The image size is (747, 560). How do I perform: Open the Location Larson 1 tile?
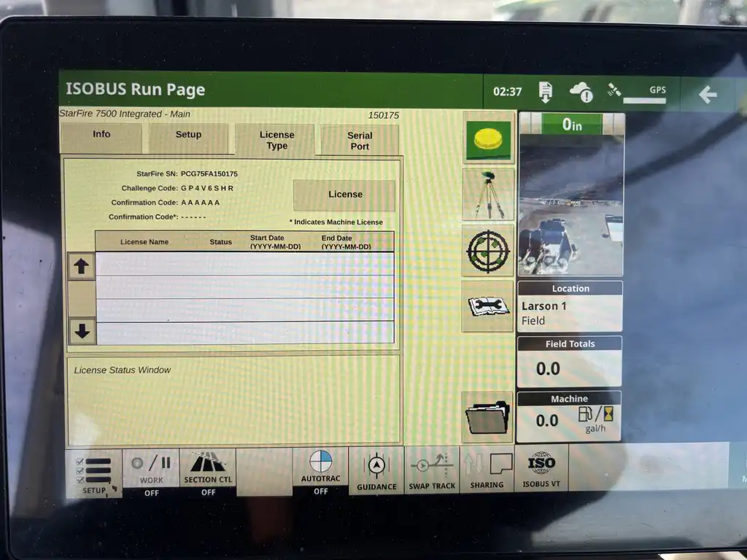click(570, 306)
